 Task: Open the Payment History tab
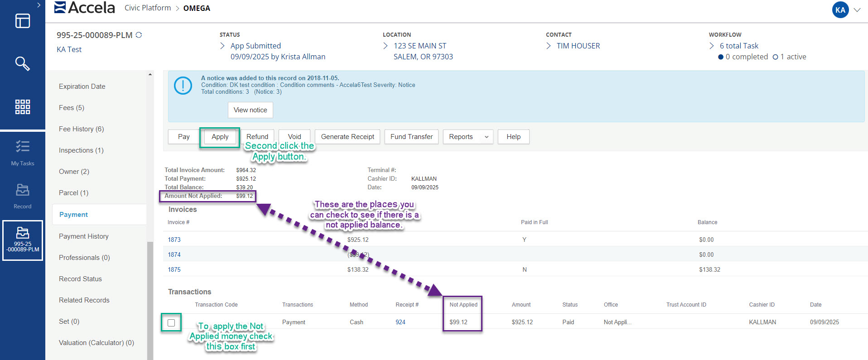click(83, 236)
